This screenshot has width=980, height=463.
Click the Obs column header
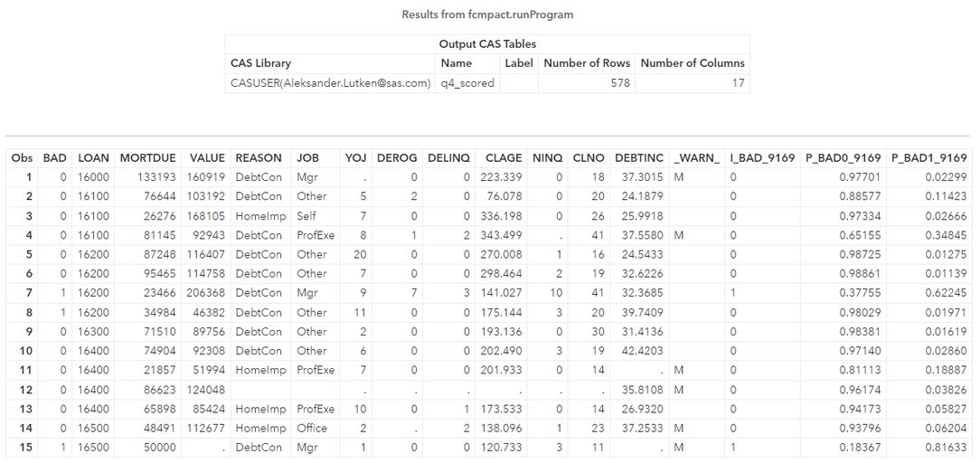22,157
